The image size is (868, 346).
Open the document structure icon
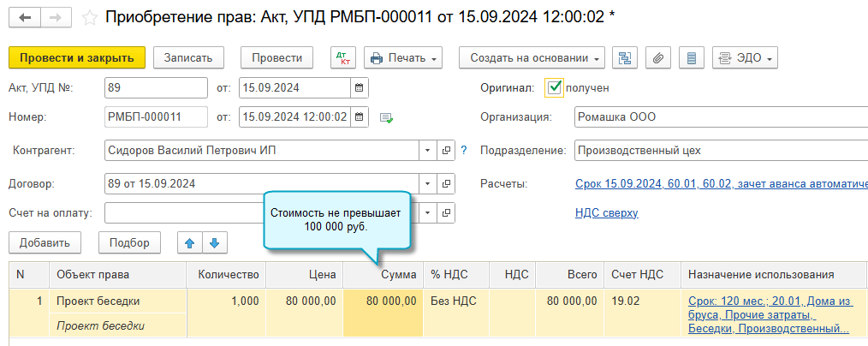625,57
